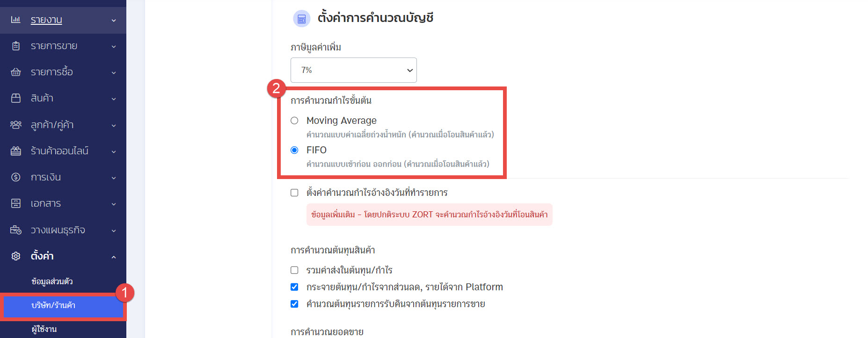Click the gear icon beside ตั้งค่า
Image resolution: width=868 pixels, height=338 pixels.
[16, 256]
